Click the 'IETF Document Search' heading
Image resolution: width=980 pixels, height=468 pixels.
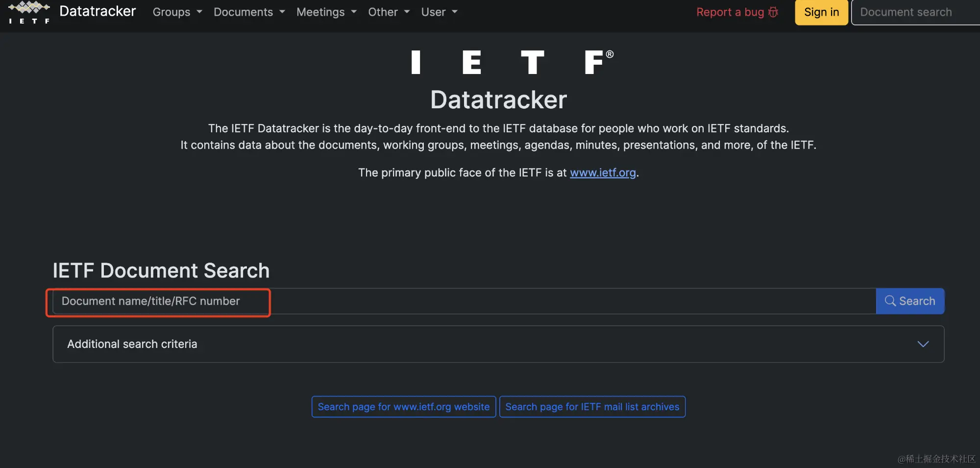pyautogui.click(x=161, y=271)
